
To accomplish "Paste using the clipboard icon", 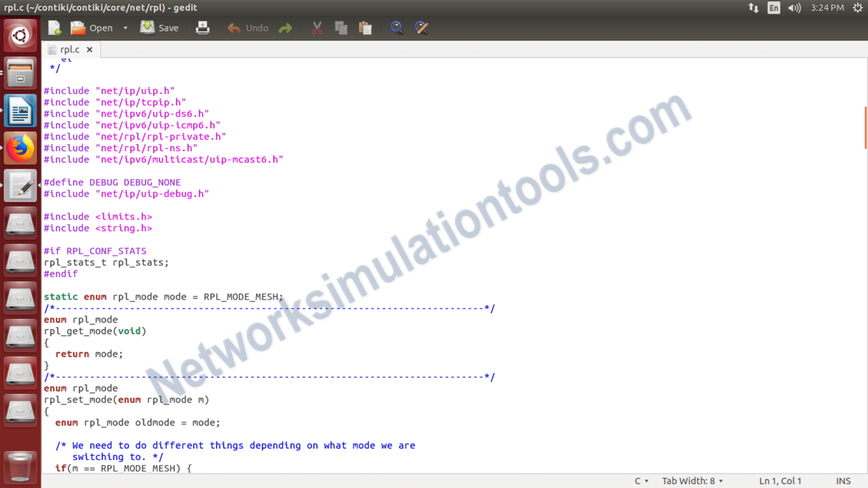I will (x=366, y=28).
